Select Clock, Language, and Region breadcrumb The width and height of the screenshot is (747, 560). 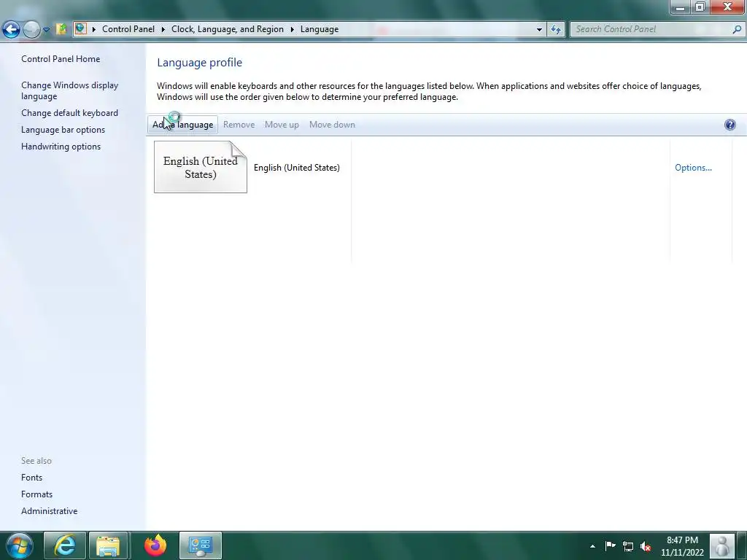point(228,29)
